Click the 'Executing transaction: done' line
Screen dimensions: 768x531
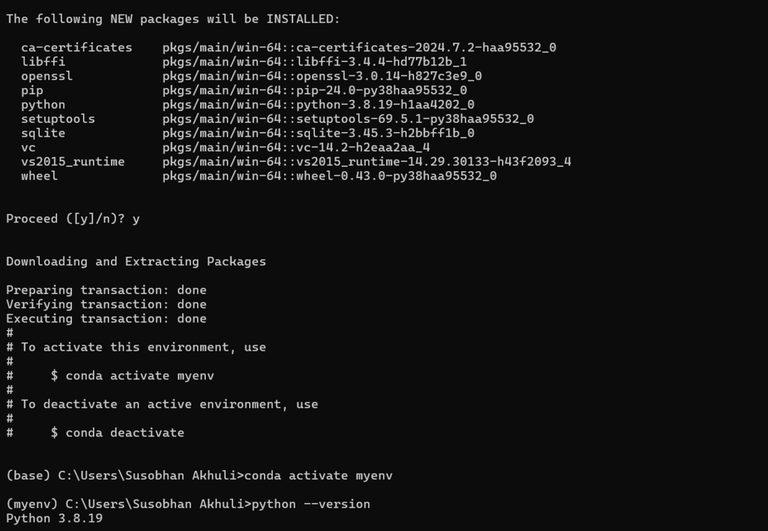tap(106, 319)
